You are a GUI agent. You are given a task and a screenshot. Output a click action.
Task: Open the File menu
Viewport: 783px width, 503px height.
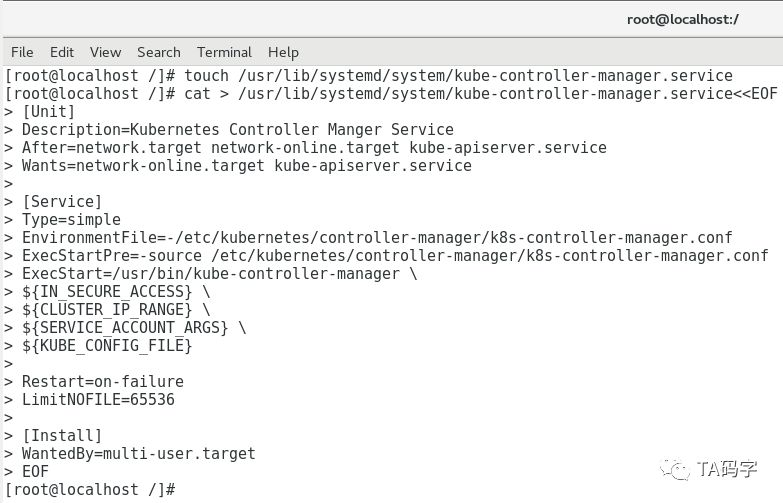pos(22,52)
